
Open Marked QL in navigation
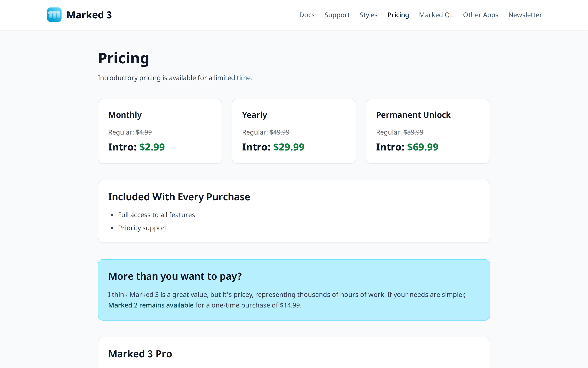[x=436, y=15]
